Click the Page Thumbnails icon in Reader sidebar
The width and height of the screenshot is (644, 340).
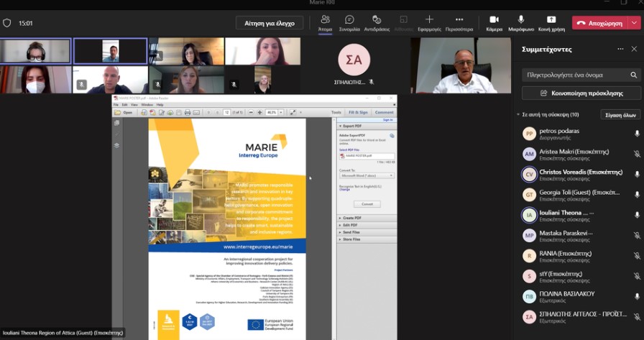pos(116,123)
